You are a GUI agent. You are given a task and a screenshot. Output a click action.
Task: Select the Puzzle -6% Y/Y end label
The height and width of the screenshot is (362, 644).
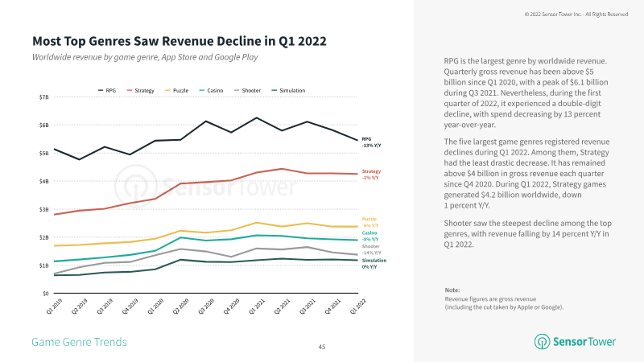coord(371,222)
